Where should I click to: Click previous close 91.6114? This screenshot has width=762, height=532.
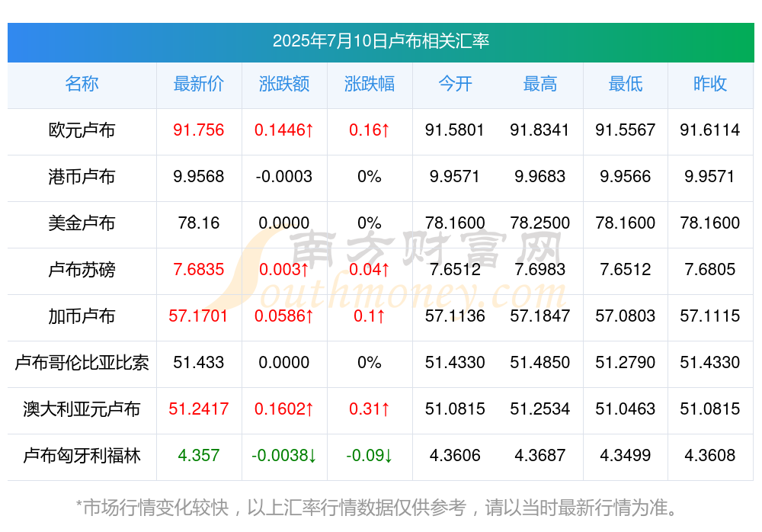710,130
